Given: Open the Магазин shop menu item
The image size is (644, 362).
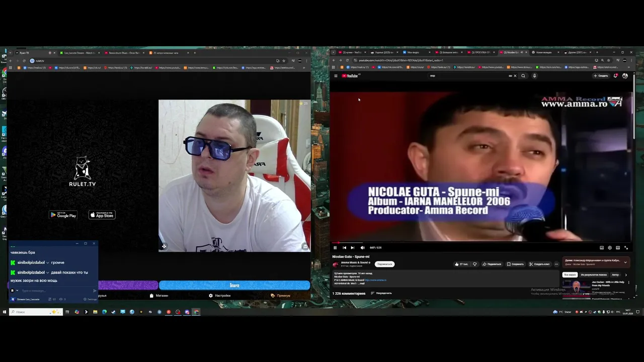Looking at the screenshot, I should 159,296.
